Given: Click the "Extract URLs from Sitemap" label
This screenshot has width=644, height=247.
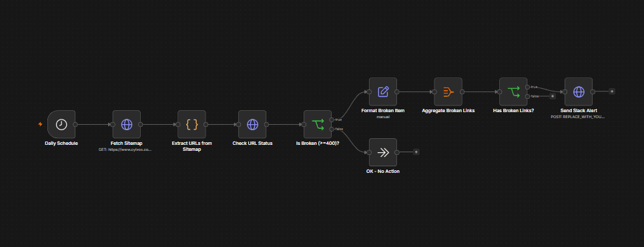Looking at the screenshot, I should (x=192, y=146).
